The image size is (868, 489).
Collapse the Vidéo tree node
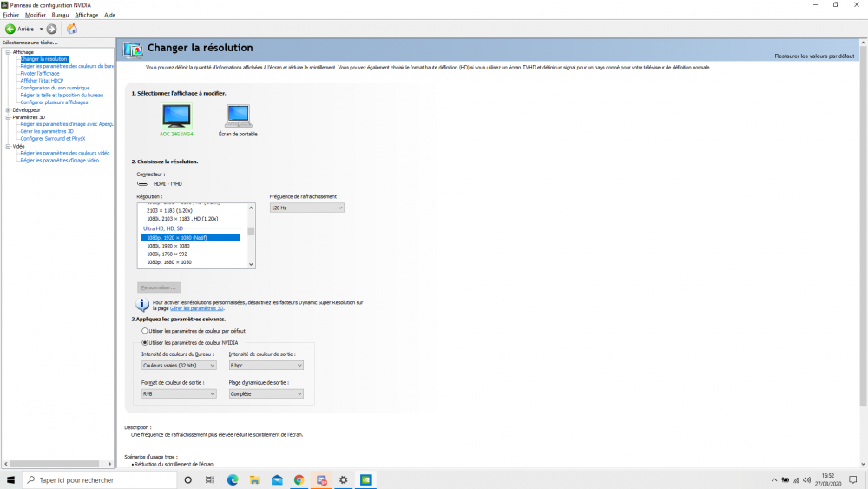tap(9, 146)
